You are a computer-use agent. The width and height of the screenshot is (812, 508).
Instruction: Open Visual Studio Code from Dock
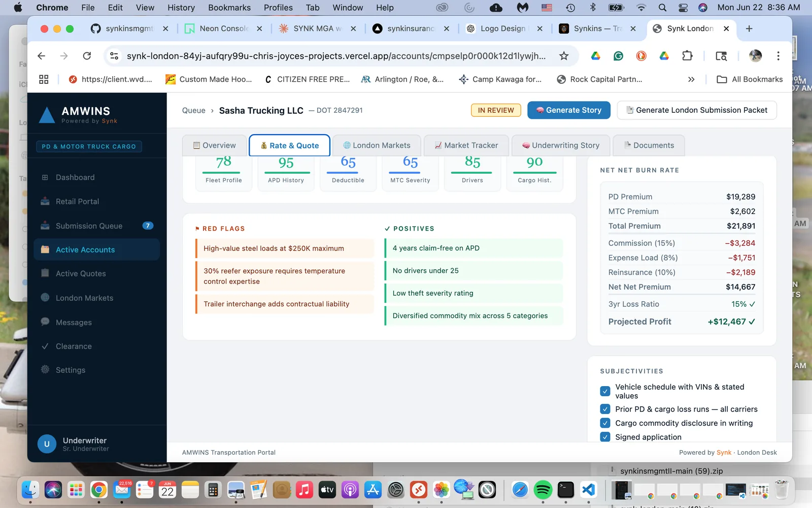click(x=588, y=490)
